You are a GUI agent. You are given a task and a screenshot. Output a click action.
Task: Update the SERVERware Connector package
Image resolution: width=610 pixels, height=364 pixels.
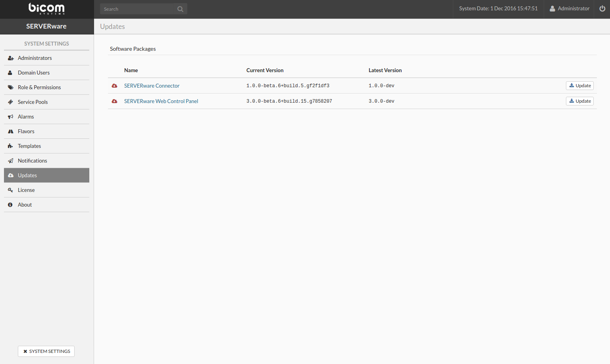coord(579,86)
